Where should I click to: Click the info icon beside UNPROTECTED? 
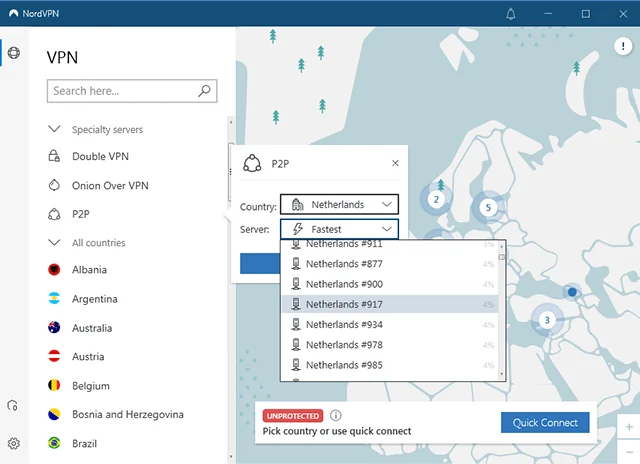[x=336, y=415]
